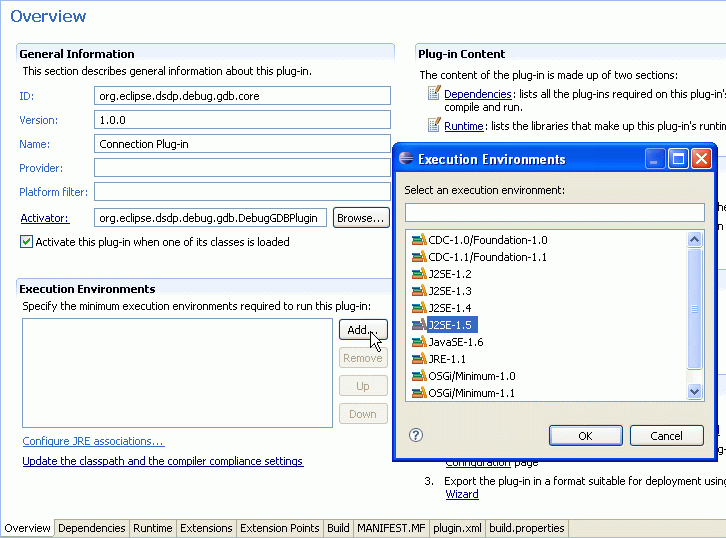The width and height of the screenshot is (726, 538).
Task: Focus the execution environment filter field
Action: [x=555, y=213]
